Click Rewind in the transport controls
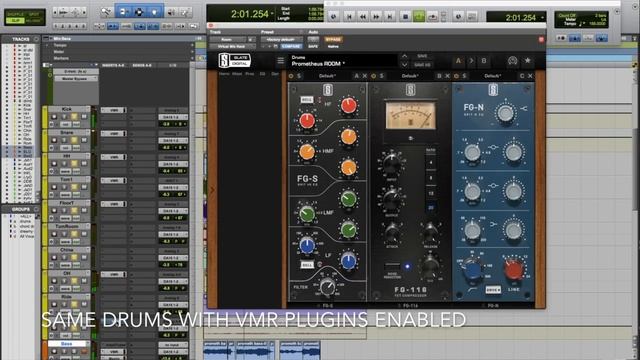The image size is (640, 360). (x=362, y=16)
